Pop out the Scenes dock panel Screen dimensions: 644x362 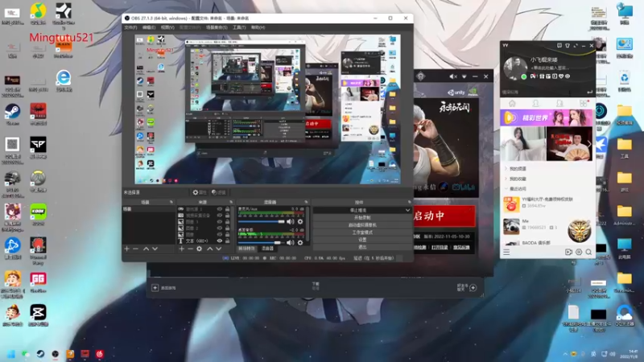point(171,202)
